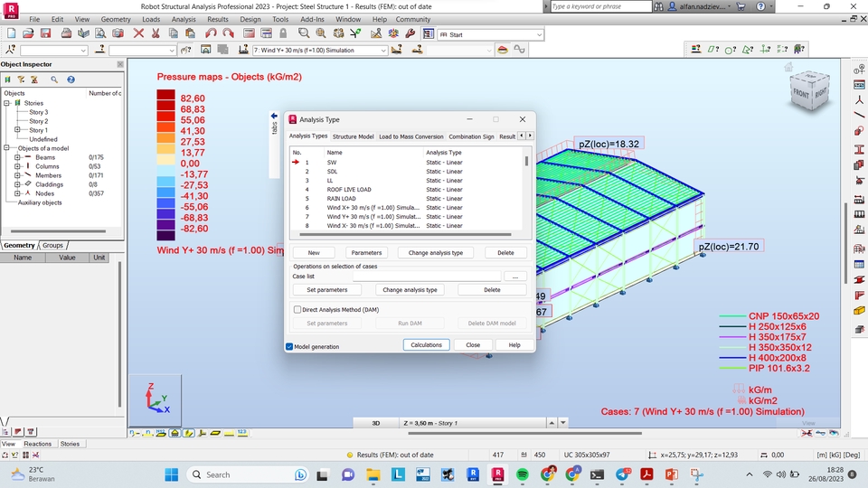Image resolution: width=868 pixels, height=488 pixels.
Task: Uncheck the Model generation checkbox
Action: coord(289,346)
